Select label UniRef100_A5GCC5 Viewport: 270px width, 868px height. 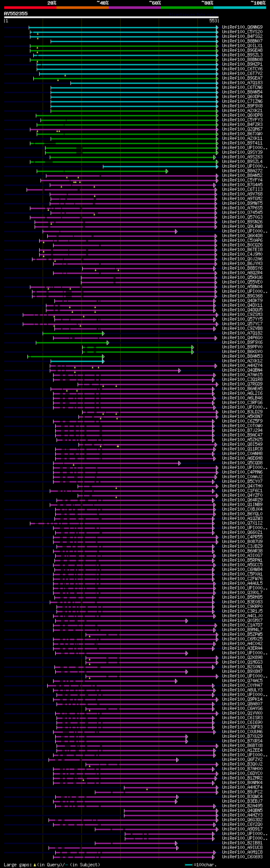[x=242, y=565]
